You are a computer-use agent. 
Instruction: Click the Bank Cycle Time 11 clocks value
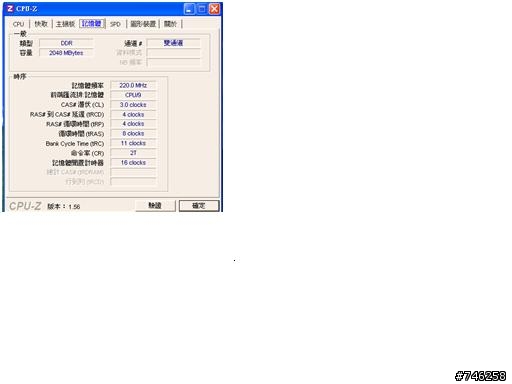click(133, 143)
